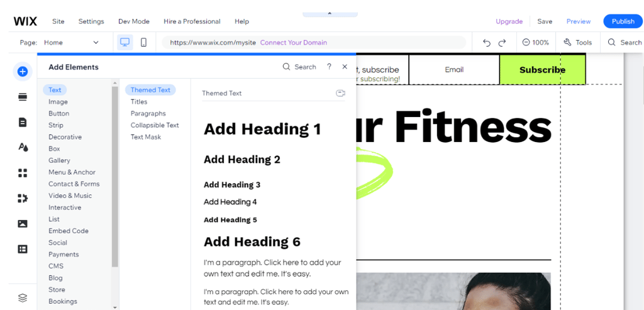Select the Themed Text subcategory
644x310 pixels.
click(x=150, y=90)
